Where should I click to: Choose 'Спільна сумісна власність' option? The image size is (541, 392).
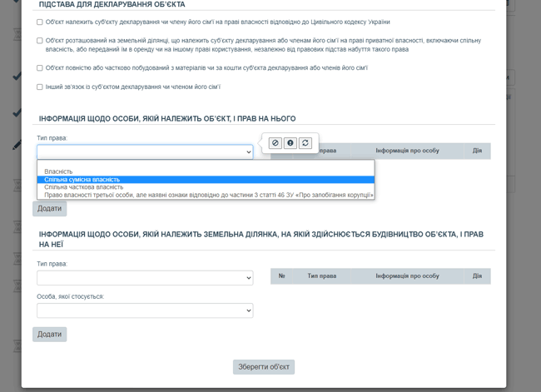pos(82,180)
